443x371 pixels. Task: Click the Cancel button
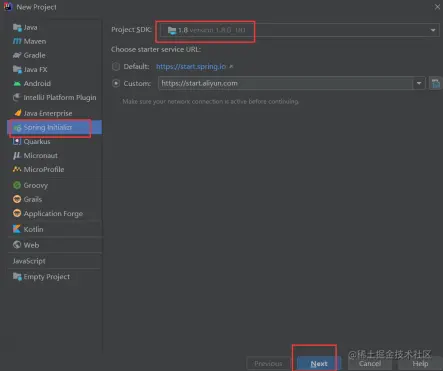click(x=370, y=364)
